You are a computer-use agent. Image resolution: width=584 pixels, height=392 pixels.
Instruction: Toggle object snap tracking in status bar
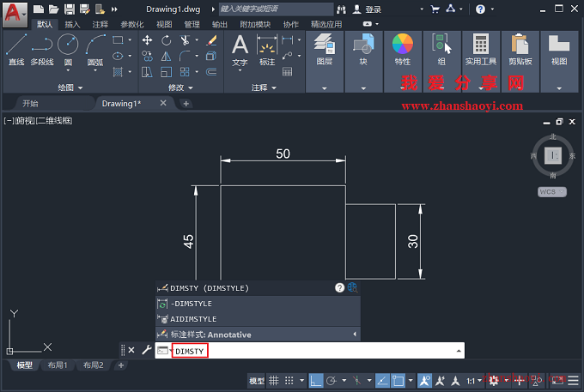click(382, 381)
